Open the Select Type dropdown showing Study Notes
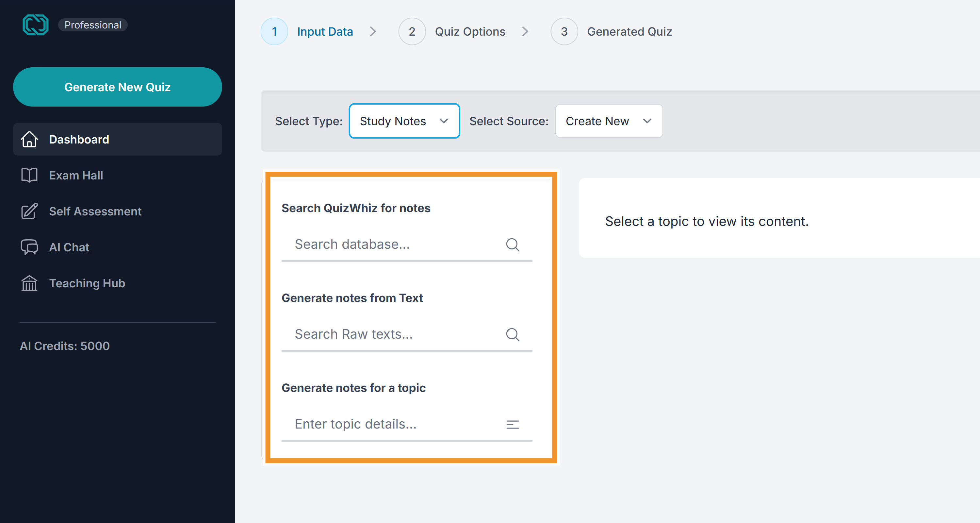This screenshot has height=523, width=980. point(404,121)
